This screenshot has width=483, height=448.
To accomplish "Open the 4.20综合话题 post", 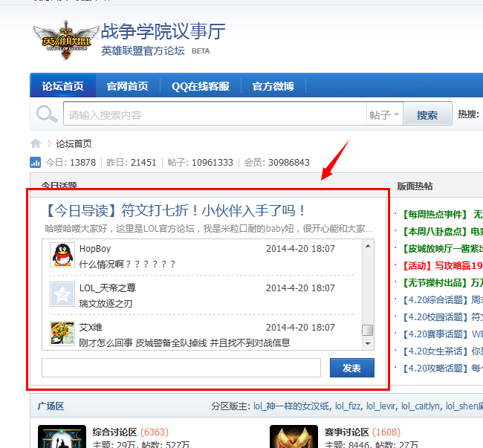I will [x=442, y=300].
